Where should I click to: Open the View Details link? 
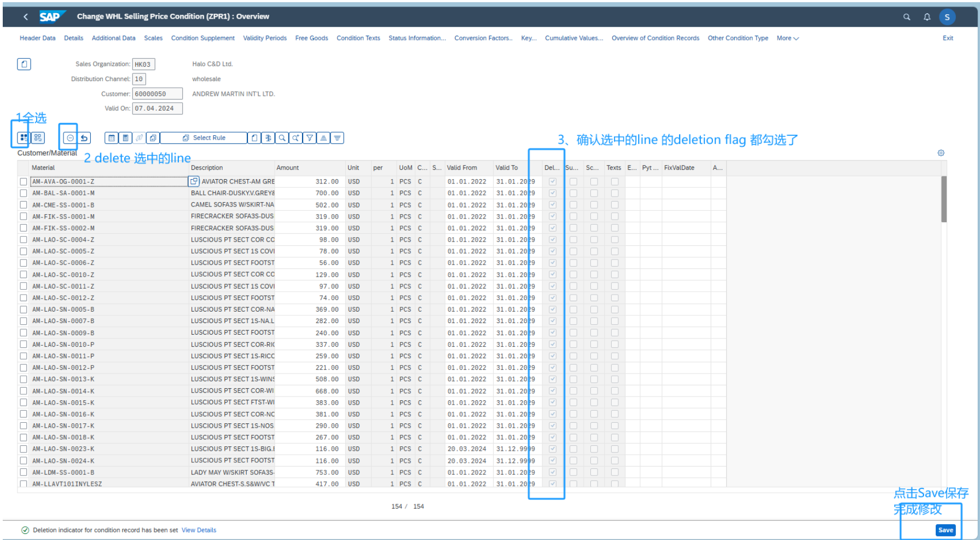(199, 530)
